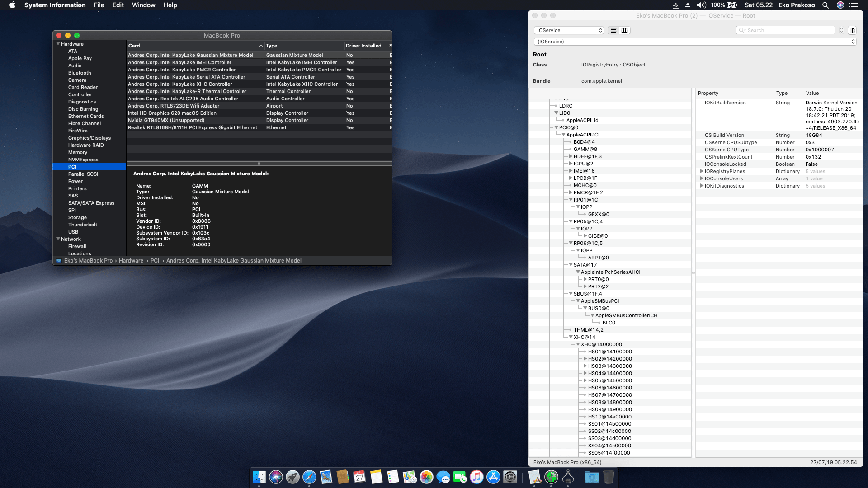Open System Preferences from the Dock
This screenshot has height=488, width=868.
click(509, 477)
